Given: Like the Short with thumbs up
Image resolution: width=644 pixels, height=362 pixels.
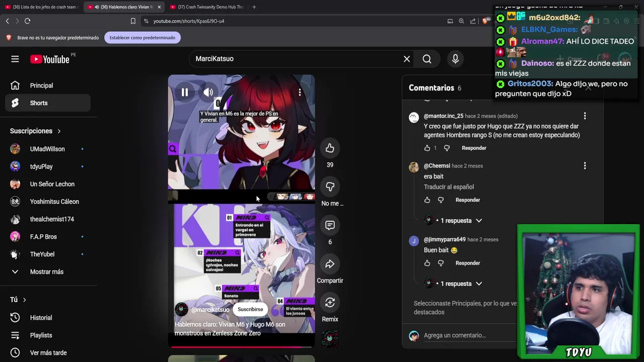Looking at the screenshot, I should [330, 148].
